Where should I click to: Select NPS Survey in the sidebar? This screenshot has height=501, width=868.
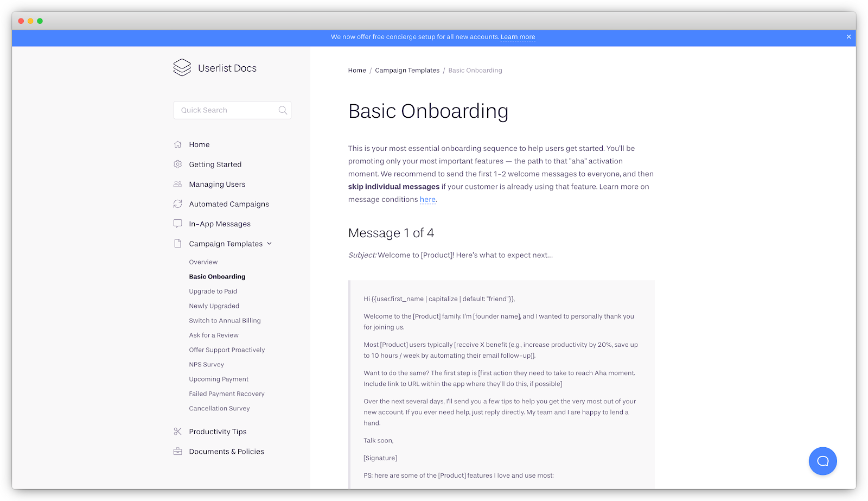tap(207, 364)
